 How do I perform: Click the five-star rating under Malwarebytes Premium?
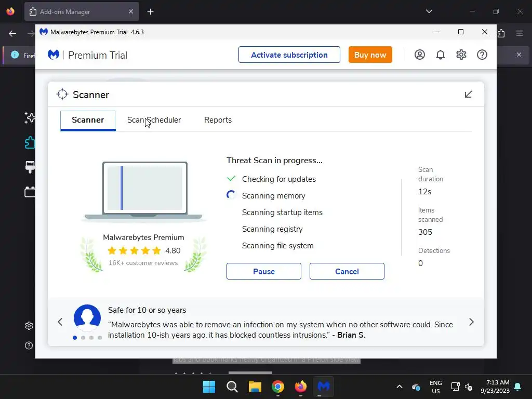click(x=134, y=251)
